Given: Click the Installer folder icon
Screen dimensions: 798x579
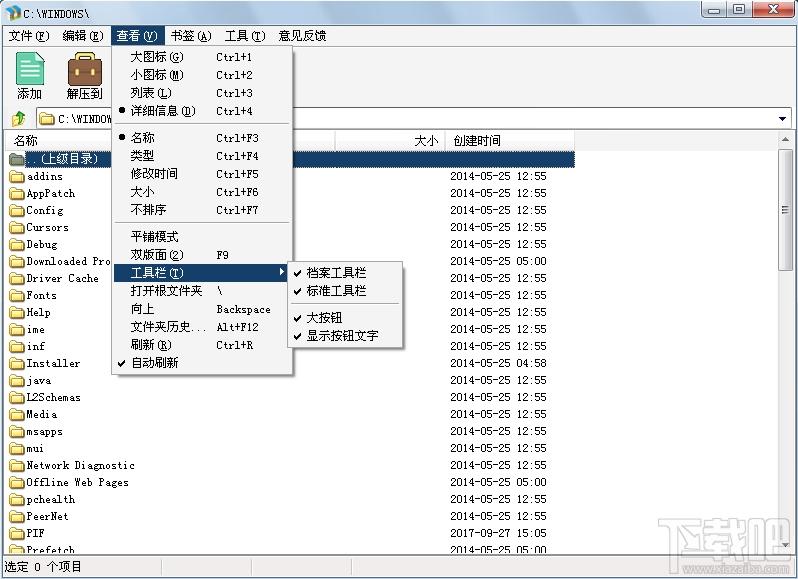Looking at the screenshot, I should [17, 364].
